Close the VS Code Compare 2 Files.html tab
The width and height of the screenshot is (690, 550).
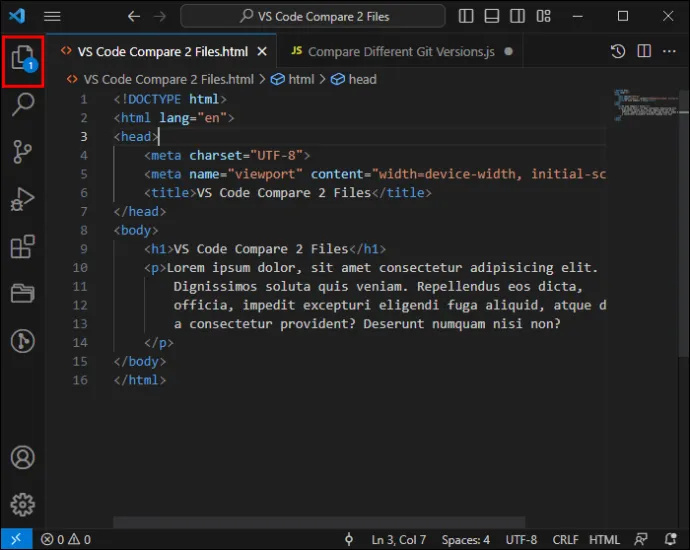pos(262,52)
